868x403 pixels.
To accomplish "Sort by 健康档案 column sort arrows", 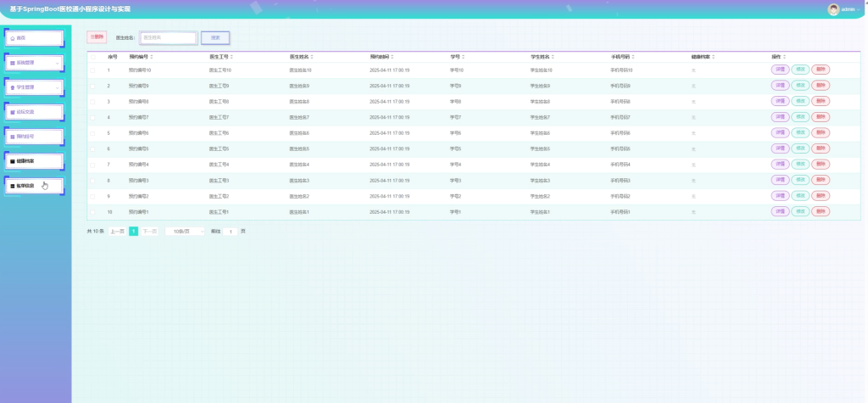I will coord(714,57).
